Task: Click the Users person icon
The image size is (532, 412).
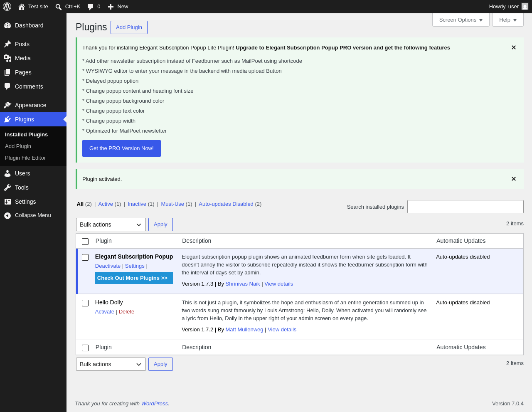Action: tap(7, 173)
